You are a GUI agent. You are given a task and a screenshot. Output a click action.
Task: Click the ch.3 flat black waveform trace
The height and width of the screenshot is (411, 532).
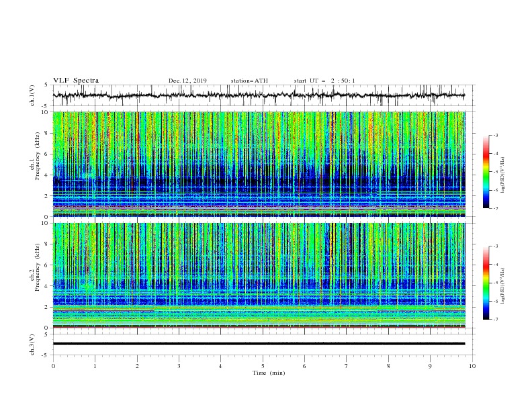click(x=259, y=344)
